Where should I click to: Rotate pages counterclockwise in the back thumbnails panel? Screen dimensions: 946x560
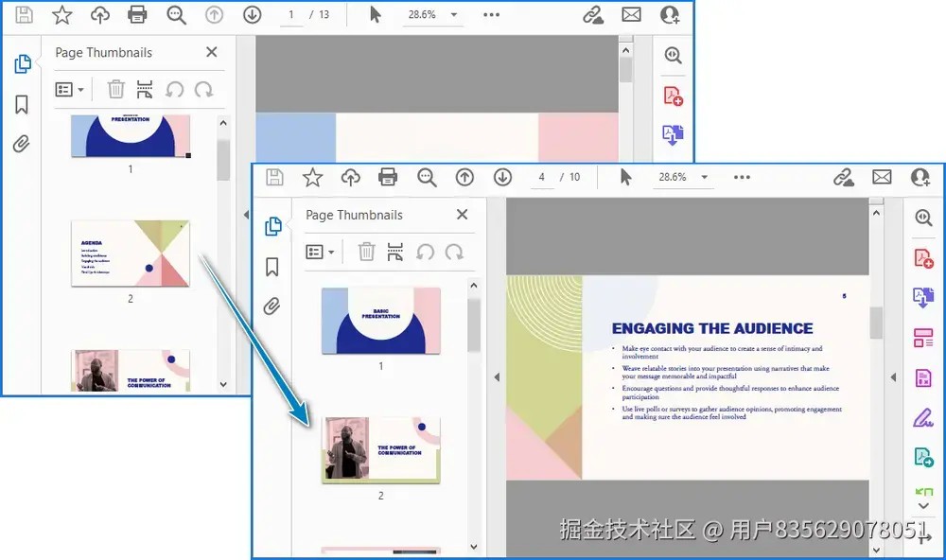click(x=174, y=89)
